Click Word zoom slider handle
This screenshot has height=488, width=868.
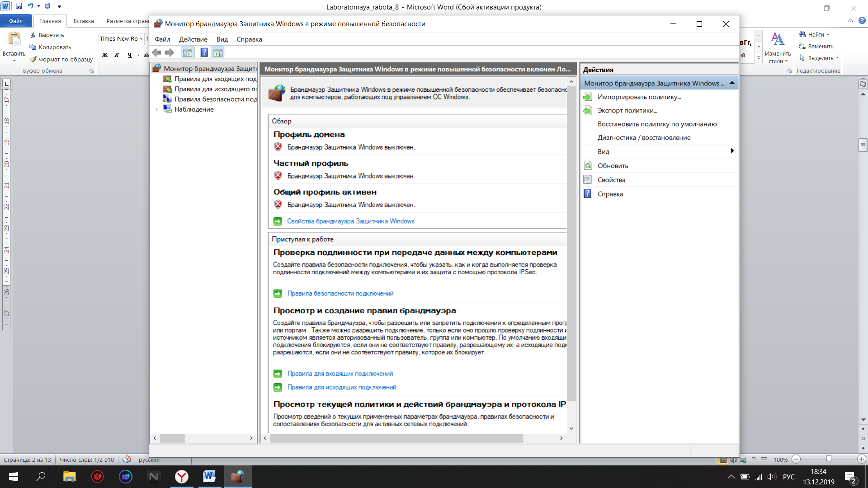click(829, 459)
